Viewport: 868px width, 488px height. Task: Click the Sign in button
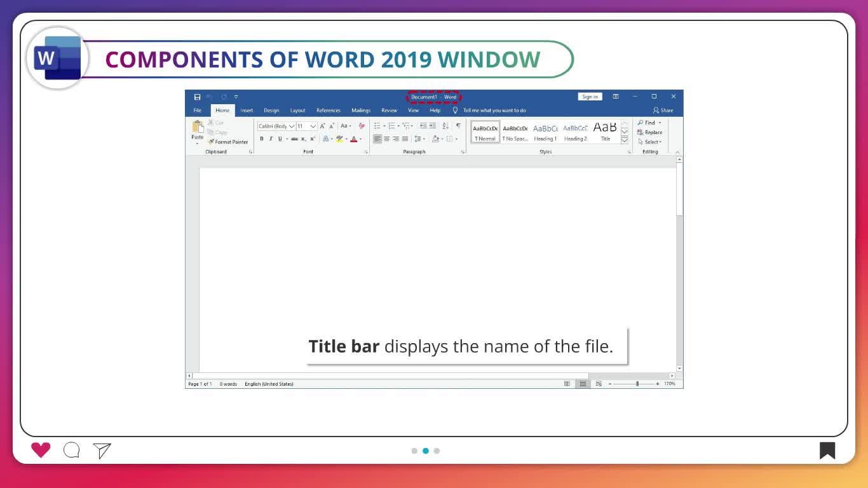590,97
